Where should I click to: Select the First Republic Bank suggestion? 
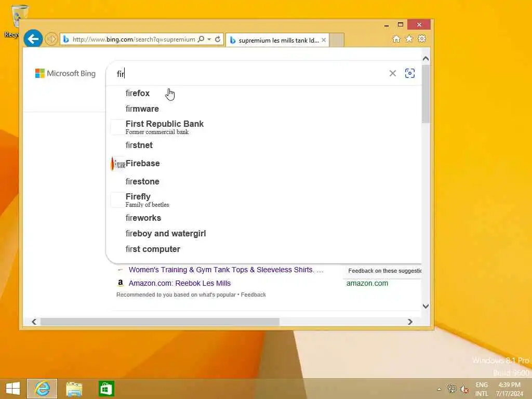coord(263,127)
